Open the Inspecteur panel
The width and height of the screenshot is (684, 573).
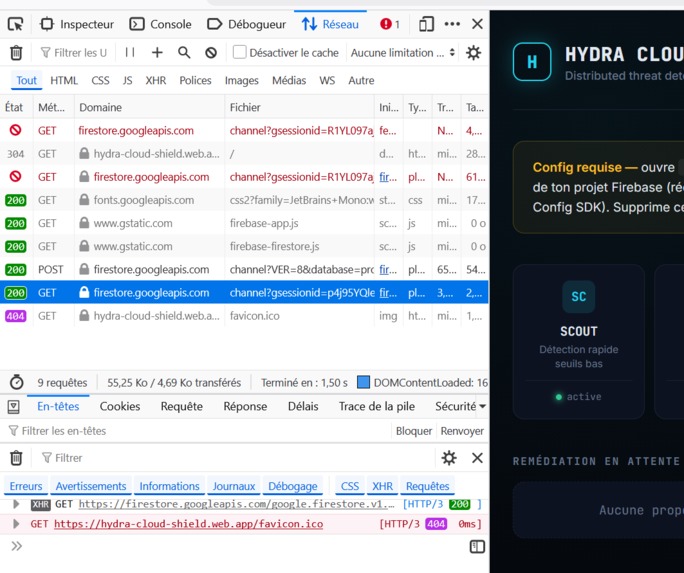[77, 24]
